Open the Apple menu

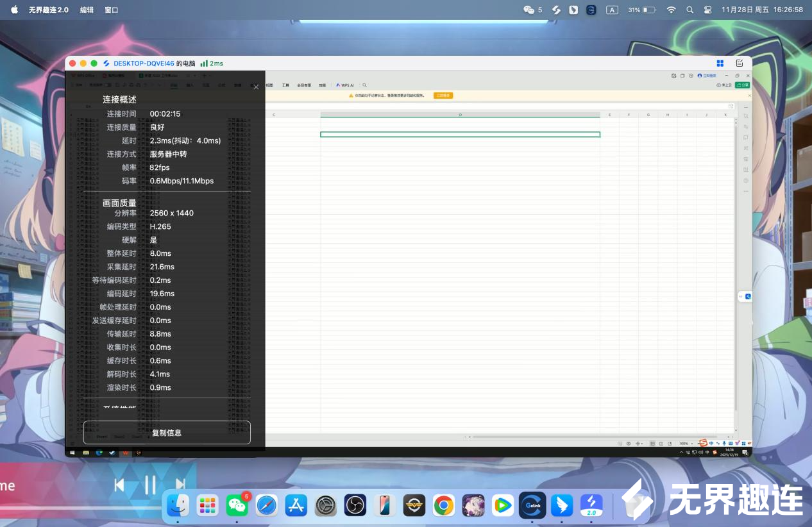click(x=14, y=10)
